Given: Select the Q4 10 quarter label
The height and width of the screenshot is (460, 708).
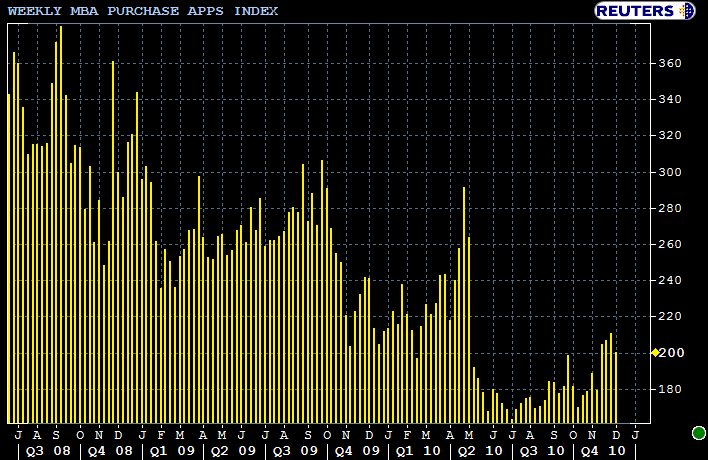Looking at the screenshot, I should [x=603, y=450].
